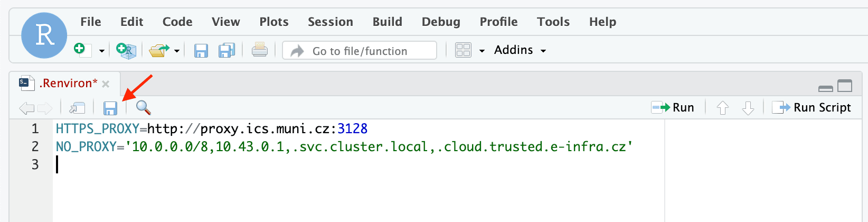Close the .Renviron tab
This screenshot has height=222, width=868.
[106, 84]
